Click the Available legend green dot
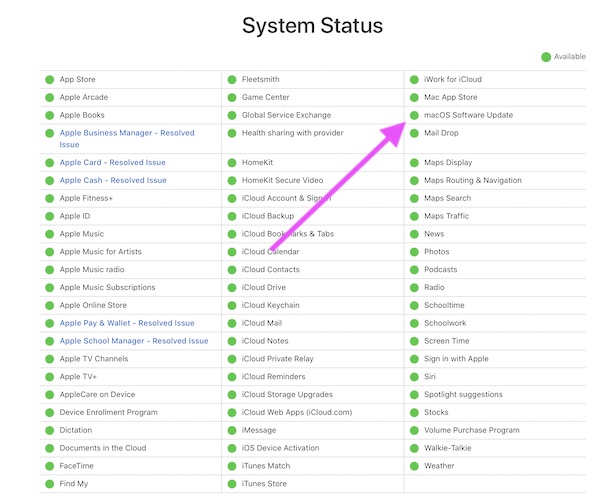Image resolution: width=600 pixels, height=498 pixels. pos(546,57)
